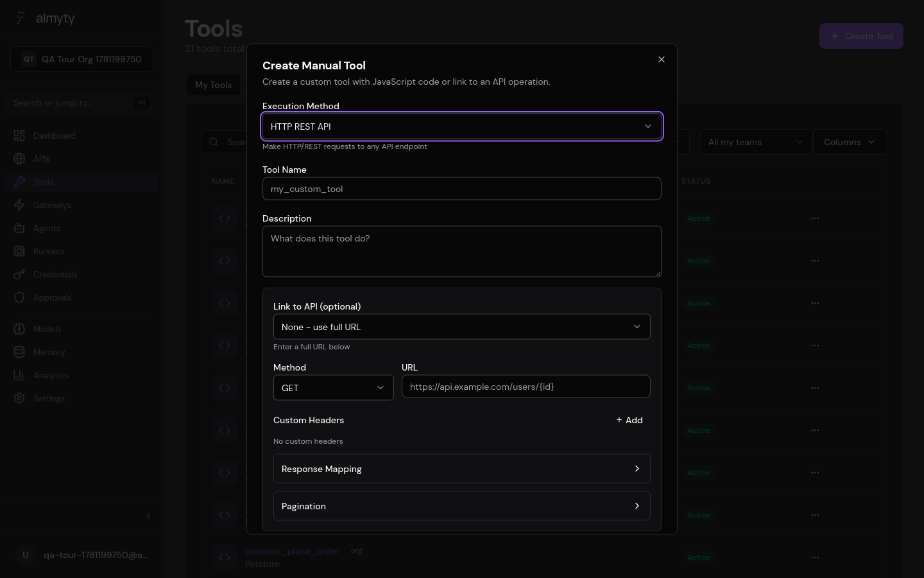Switch to the My Tools tab
924x578 pixels.
(x=213, y=85)
